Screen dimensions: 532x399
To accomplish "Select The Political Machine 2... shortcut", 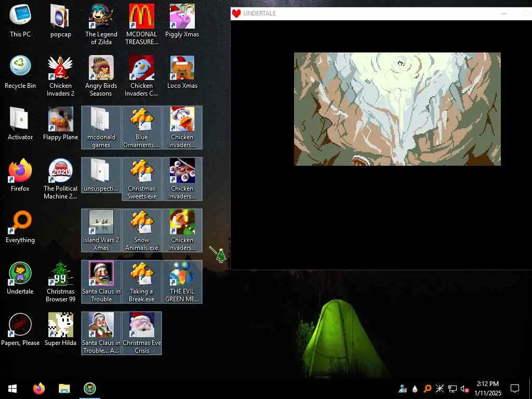I will pos(60,179).
